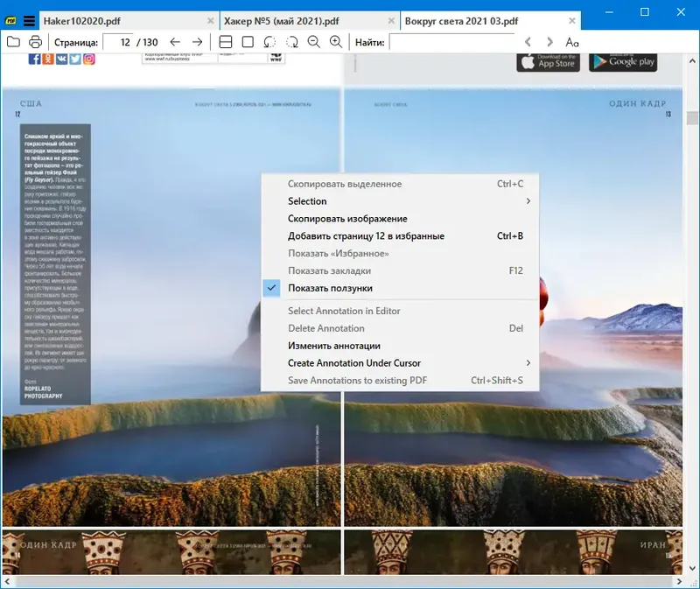Open the hamburger menu in the title bar

coord(29,20)
